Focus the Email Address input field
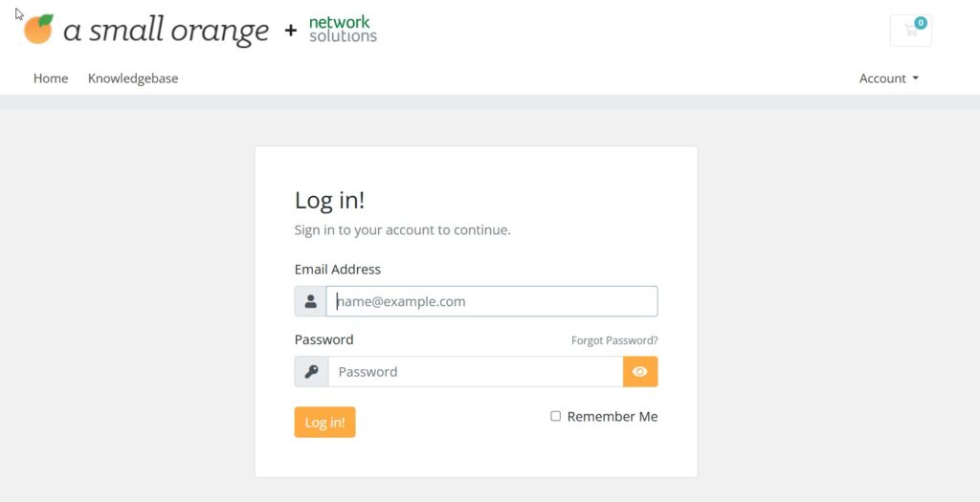This screenshot has width=980, height=502. point(492,301)
